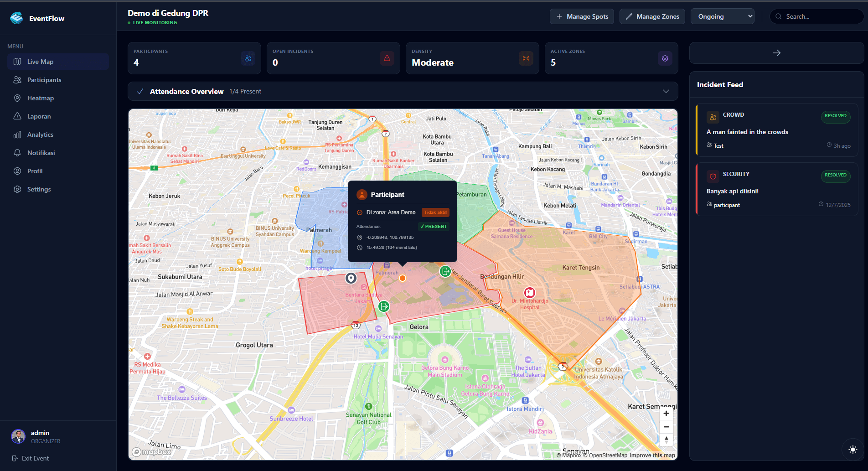Open the Heatmap view from sidebar
868x471 pixels.
coord(40,98)
